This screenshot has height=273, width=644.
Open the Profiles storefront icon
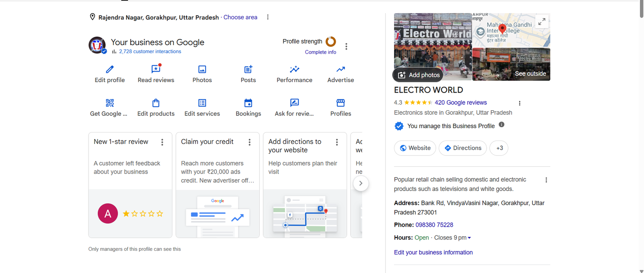pyautogui.click(x=341, y=103)
